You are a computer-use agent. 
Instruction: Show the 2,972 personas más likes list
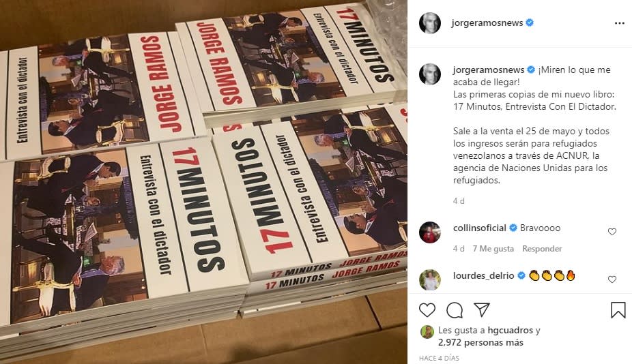coord(480,342)
